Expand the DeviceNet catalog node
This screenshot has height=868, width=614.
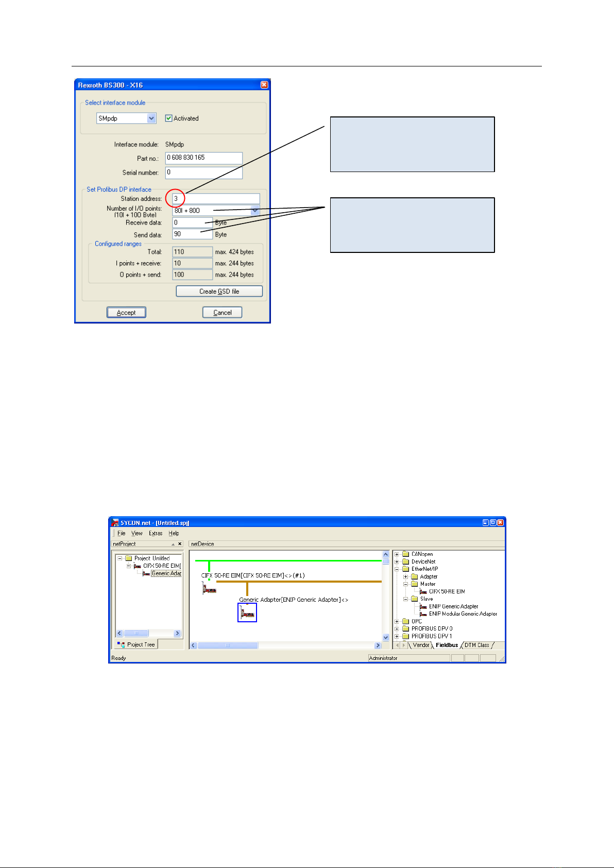(397, 562)
